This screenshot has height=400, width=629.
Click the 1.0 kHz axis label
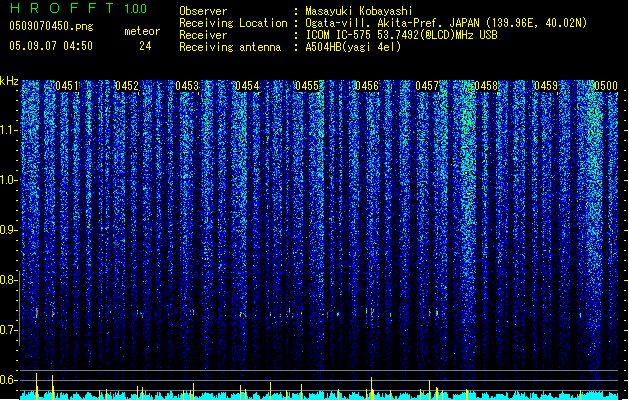(x=8, y=180)
